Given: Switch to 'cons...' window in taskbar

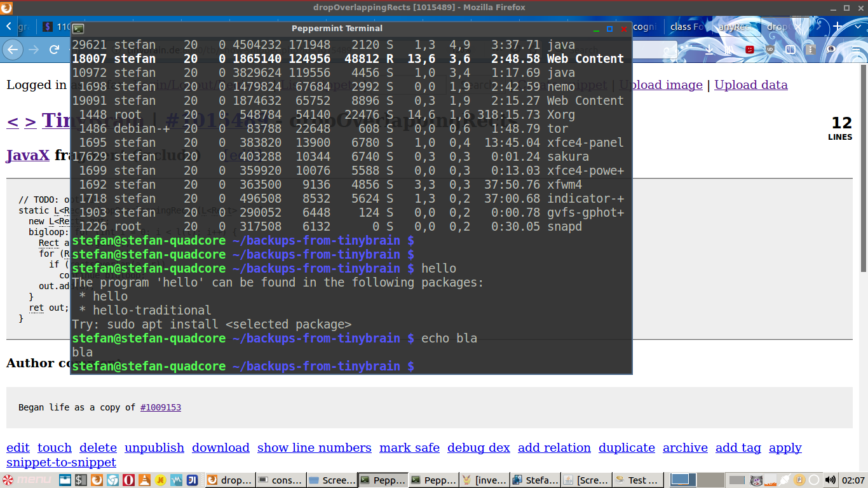Looking at the screenshot, I should [280, 480].
